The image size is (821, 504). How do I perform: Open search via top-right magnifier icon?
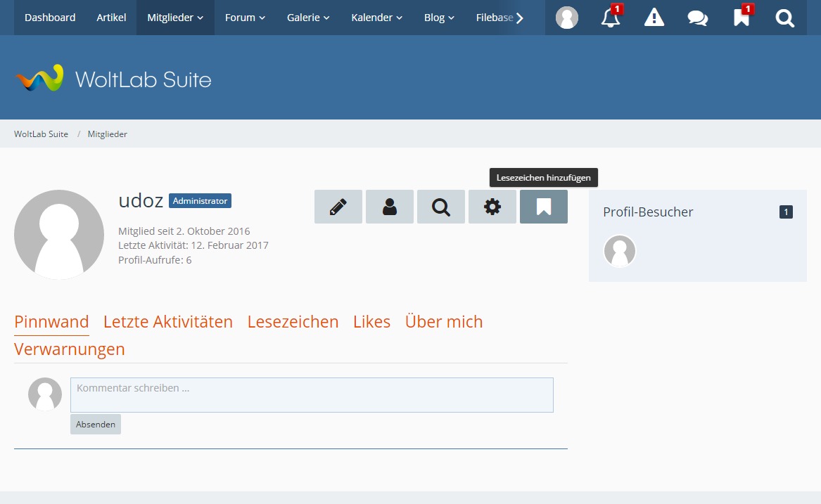(785, 18)
